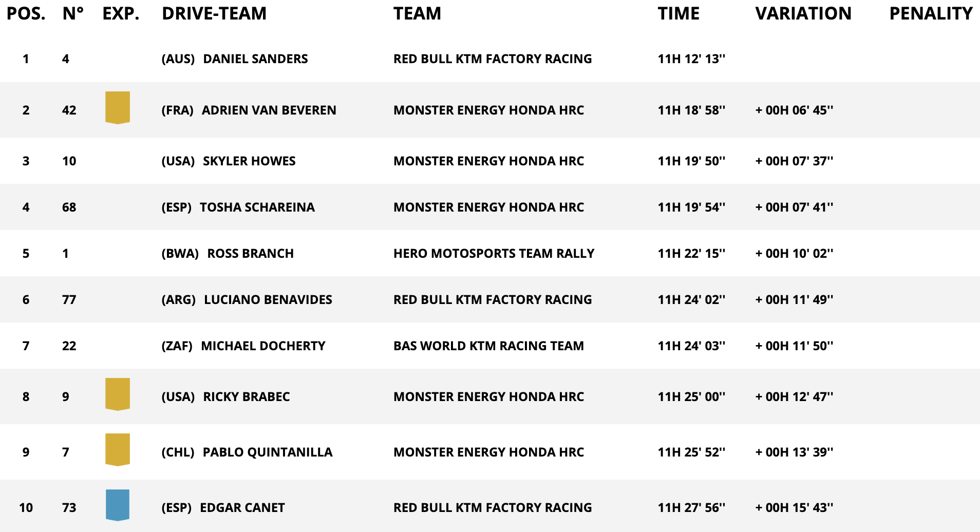This screenshot has height=532, width=980.
Task: Click BAS World KTM Racing Team
Action: (x=488, y=346)
